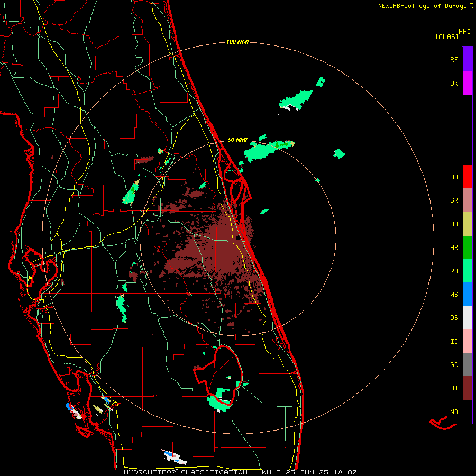
Task: Click the WS blue legend swatch
Action: tap(467, 294)
